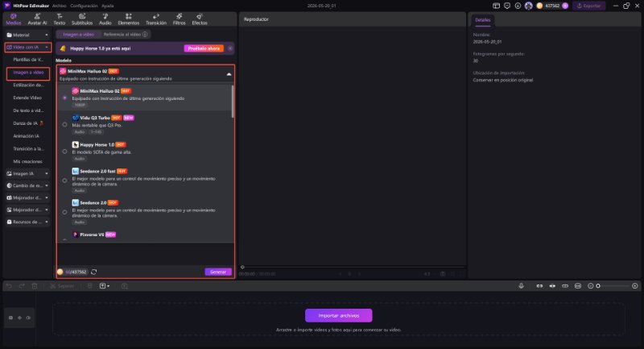Open the Filtros tool
The height and width of the screenshot is (349, 644).
179,19
